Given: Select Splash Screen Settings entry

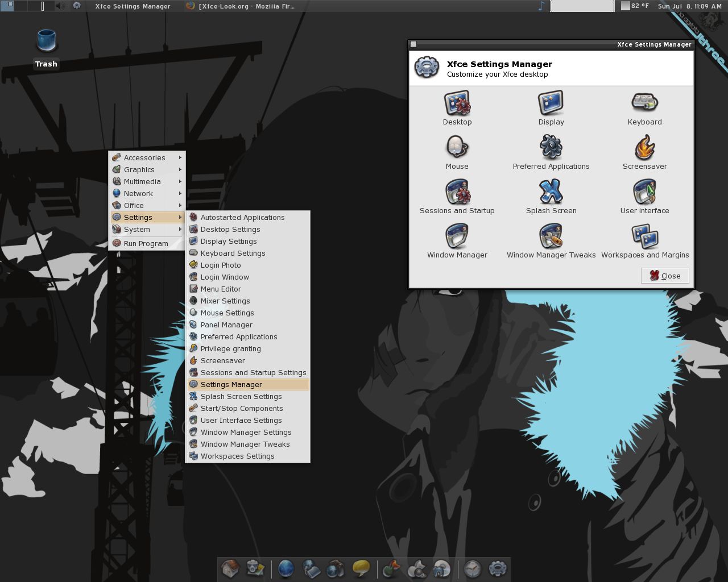Looking at the screenshot, I should pos(248,396).
